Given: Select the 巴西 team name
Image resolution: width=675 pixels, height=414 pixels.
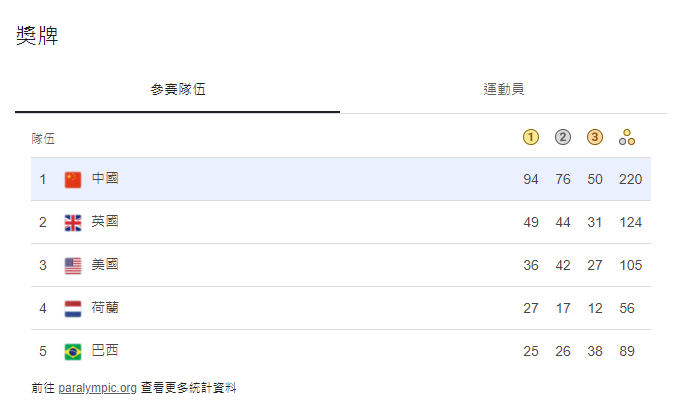Looking at the screenshot, I should [x=105, y=351].
